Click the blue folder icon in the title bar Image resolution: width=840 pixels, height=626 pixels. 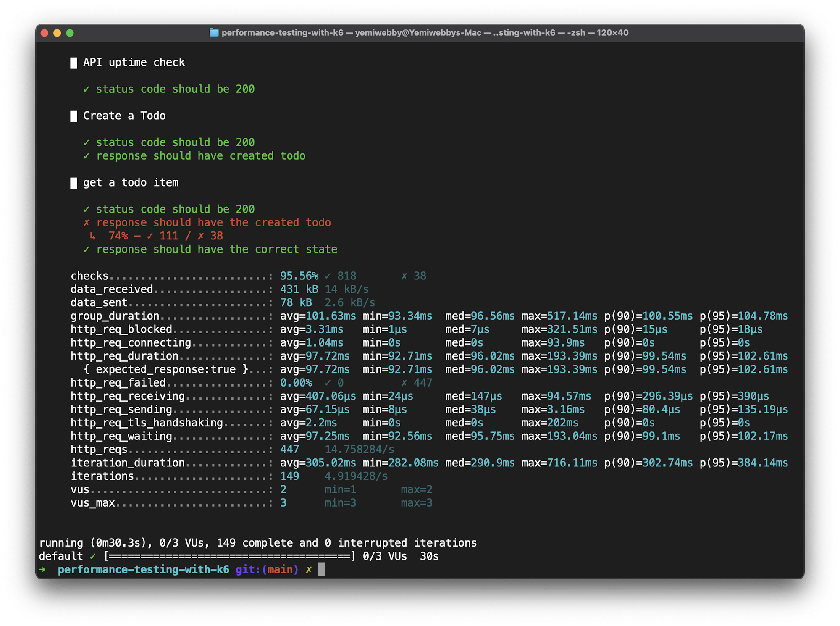pos(214,32)
